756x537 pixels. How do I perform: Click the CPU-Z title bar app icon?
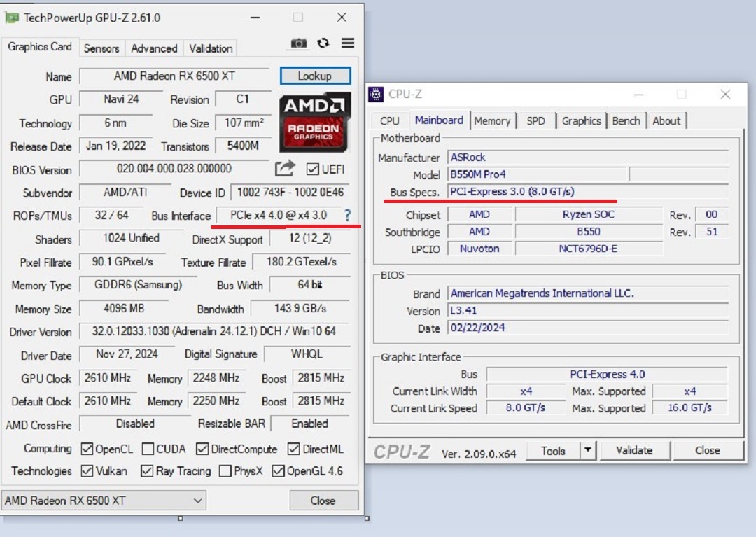pos(376,94)
